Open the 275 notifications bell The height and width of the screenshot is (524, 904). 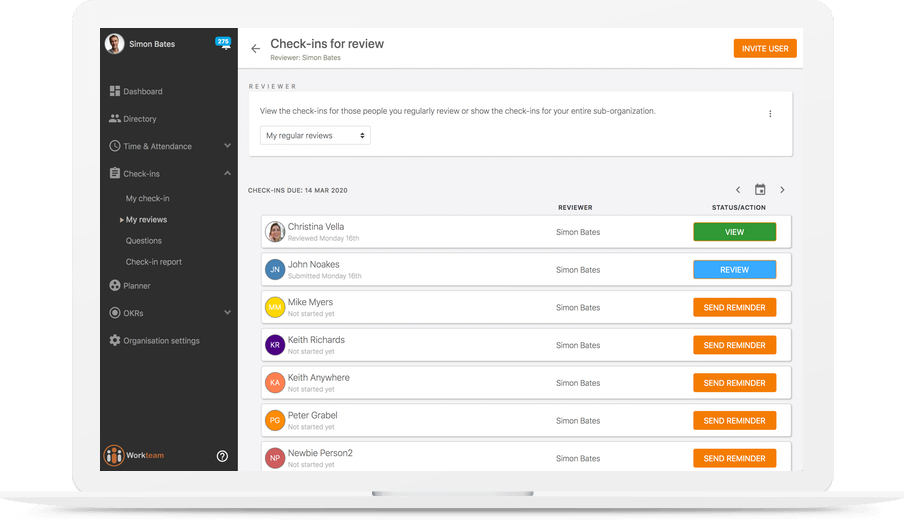(x=223, y=43)
